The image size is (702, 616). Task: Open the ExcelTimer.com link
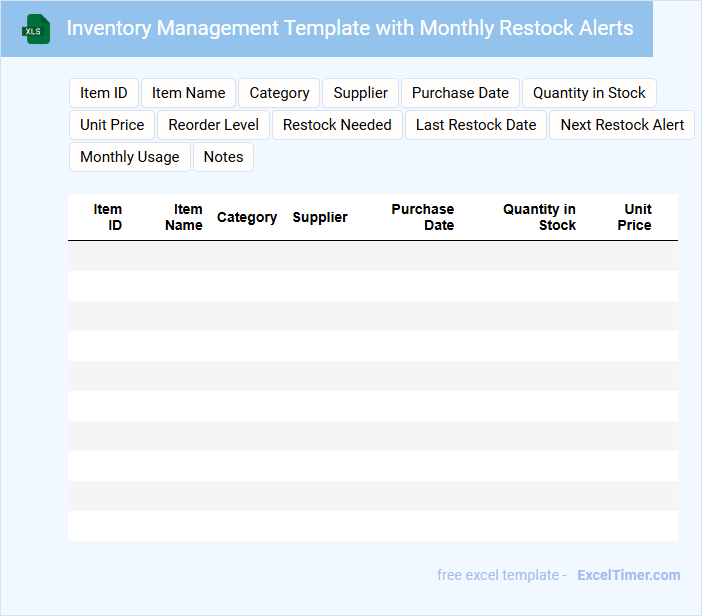click(628, 575)
